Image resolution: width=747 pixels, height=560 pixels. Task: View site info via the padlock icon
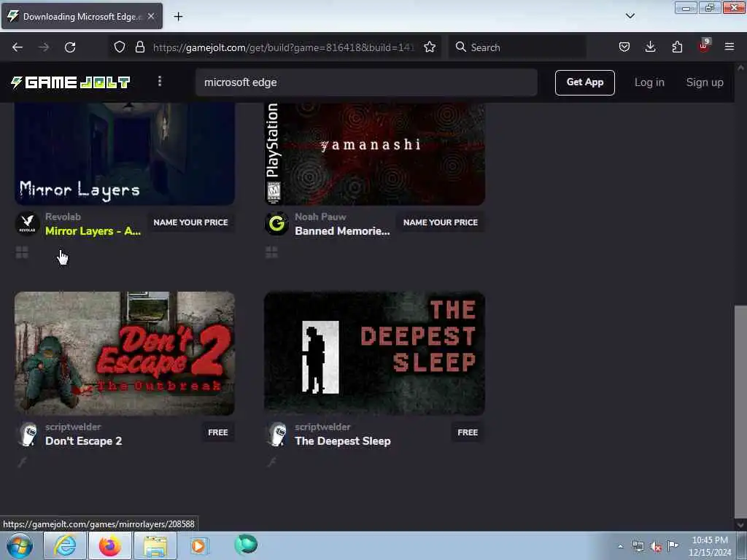point(139,47)
